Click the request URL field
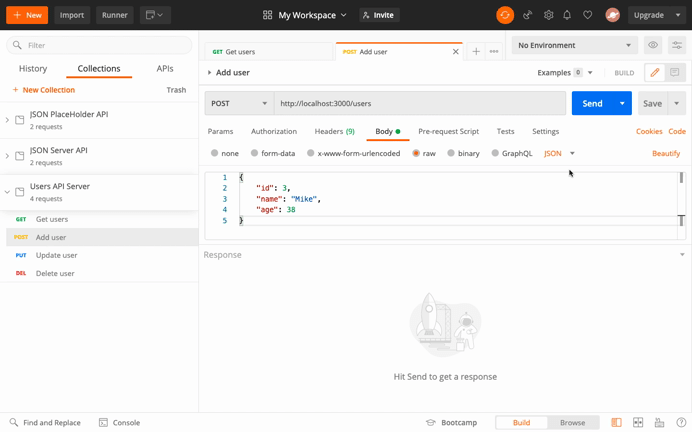The height and width of the screenshot is (432, 692). point(420,103)
